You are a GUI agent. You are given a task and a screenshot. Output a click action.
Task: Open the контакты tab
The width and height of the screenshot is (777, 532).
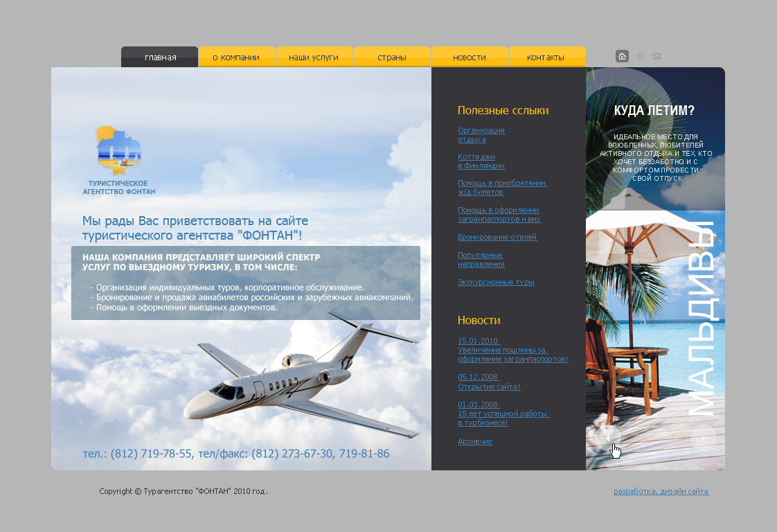546,57
